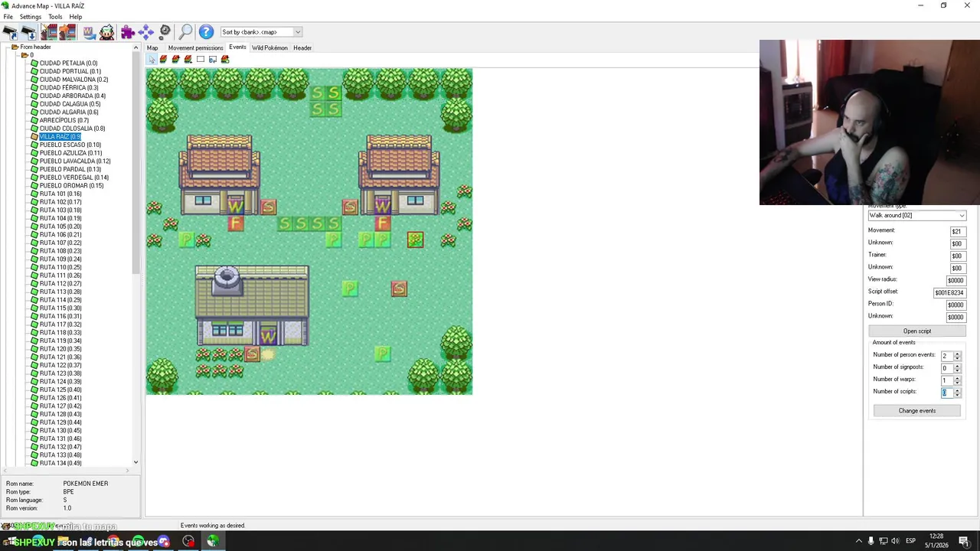Click the blue four-arrows move icon
Image resolution: width=980 pixels, height=551 pixels.
(x=146, y=32)
